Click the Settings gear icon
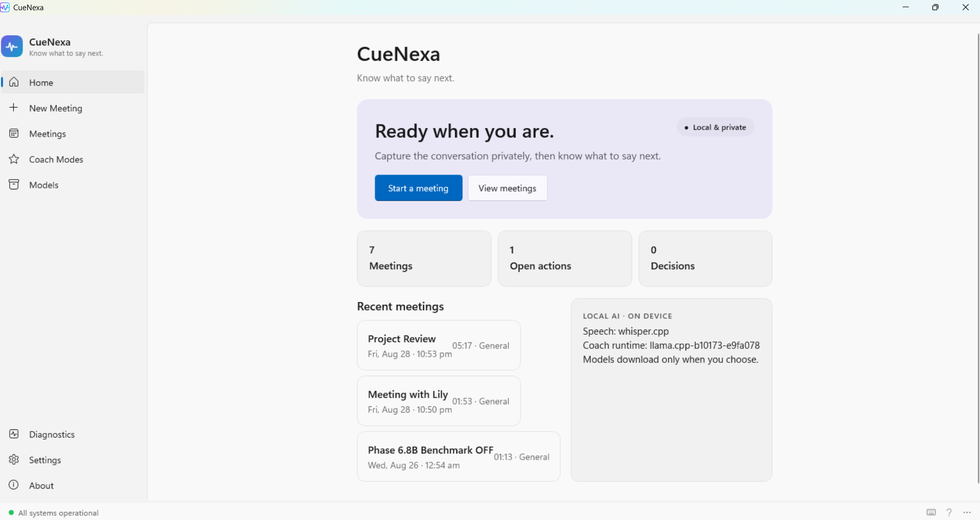Image resolution: width=980 pixels, height=520 pixels. pyautogui.click(x=14, y=460)
